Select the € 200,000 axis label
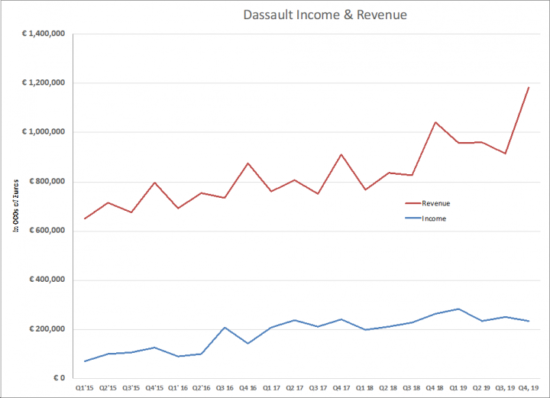 47,329
